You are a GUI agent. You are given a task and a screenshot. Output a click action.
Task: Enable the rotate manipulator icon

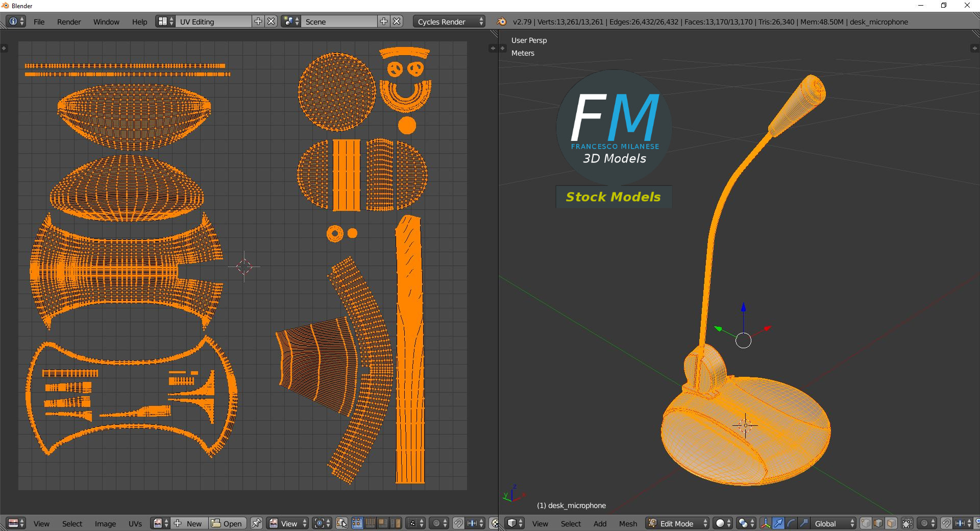pyautogui.click(x=791, y=523)
